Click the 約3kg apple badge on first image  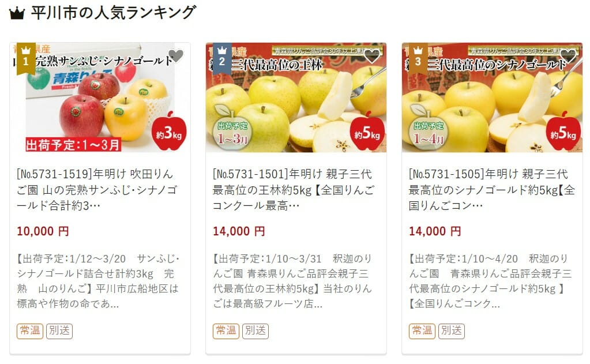tap(170, 131)
